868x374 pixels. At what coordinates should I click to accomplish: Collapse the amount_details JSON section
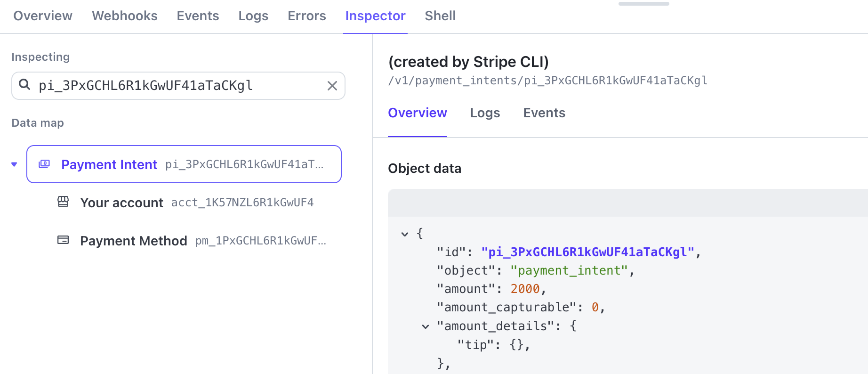(x=426, y=326)
